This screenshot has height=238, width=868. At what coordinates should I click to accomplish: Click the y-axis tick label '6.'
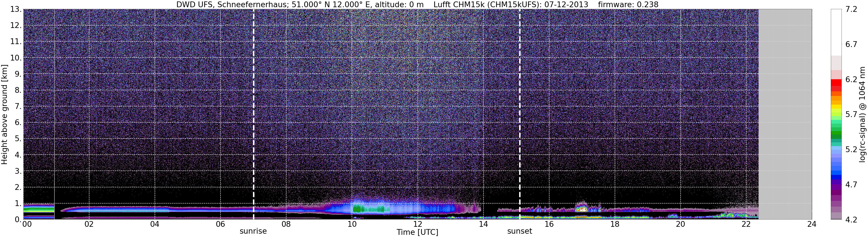click(x=18, y=123)
